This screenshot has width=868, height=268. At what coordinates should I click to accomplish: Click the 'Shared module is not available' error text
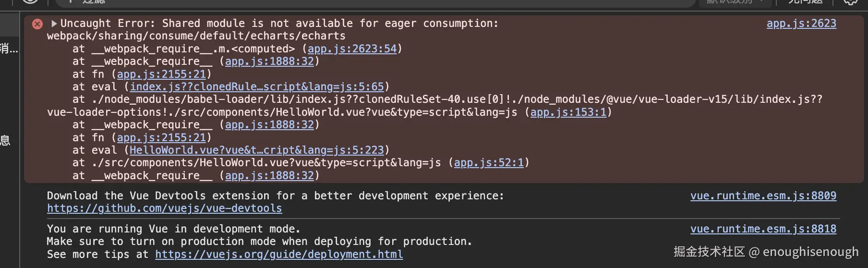coord(278,24)
